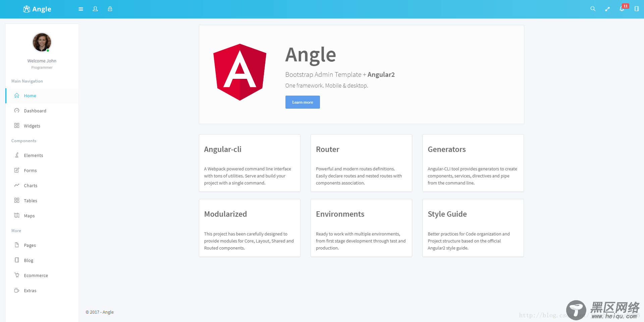
Task: Click the large Angle title heading
Action: [311, 55]
